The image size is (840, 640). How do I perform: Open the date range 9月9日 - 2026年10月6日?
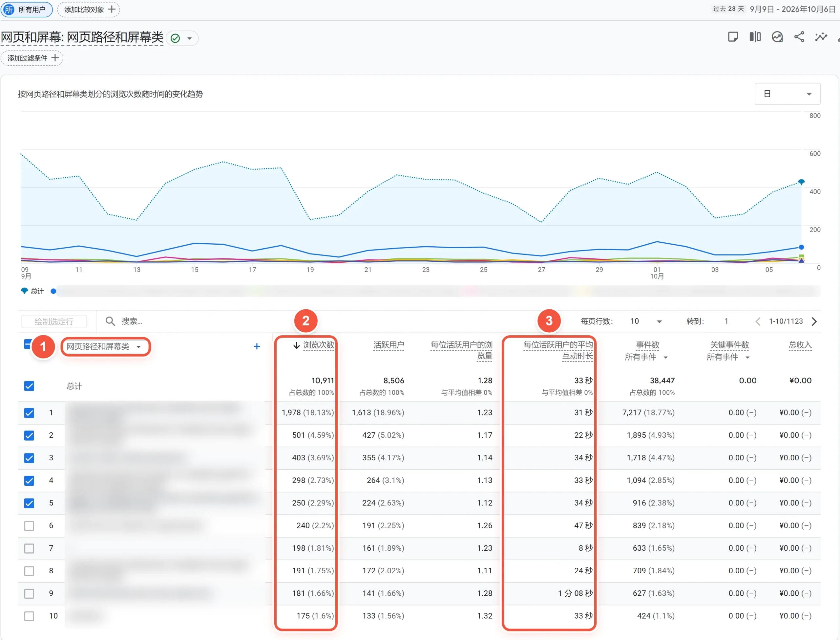tap(792, 9)
